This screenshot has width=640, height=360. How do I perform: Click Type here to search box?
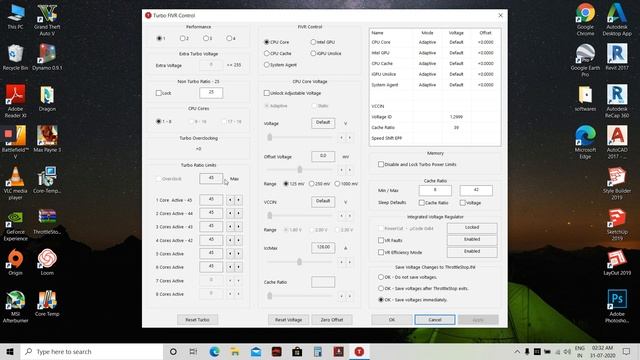click(x=92, y=351)
